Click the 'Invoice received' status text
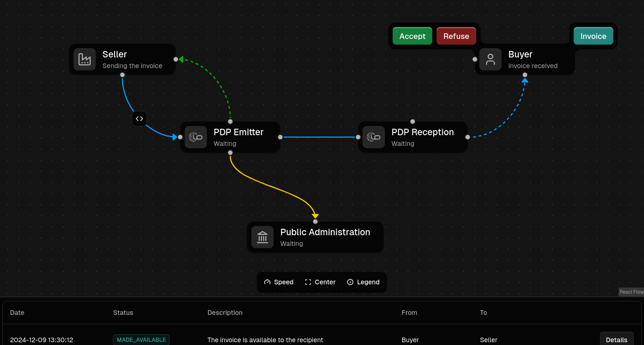Image resolution: width=644 pixels, height=345 pixels. [x=533, y=66]
